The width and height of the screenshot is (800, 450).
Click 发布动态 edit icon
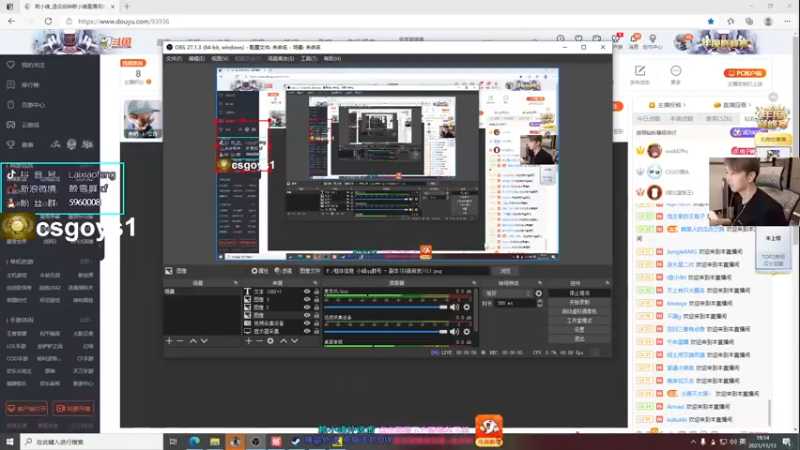(640, 71)
